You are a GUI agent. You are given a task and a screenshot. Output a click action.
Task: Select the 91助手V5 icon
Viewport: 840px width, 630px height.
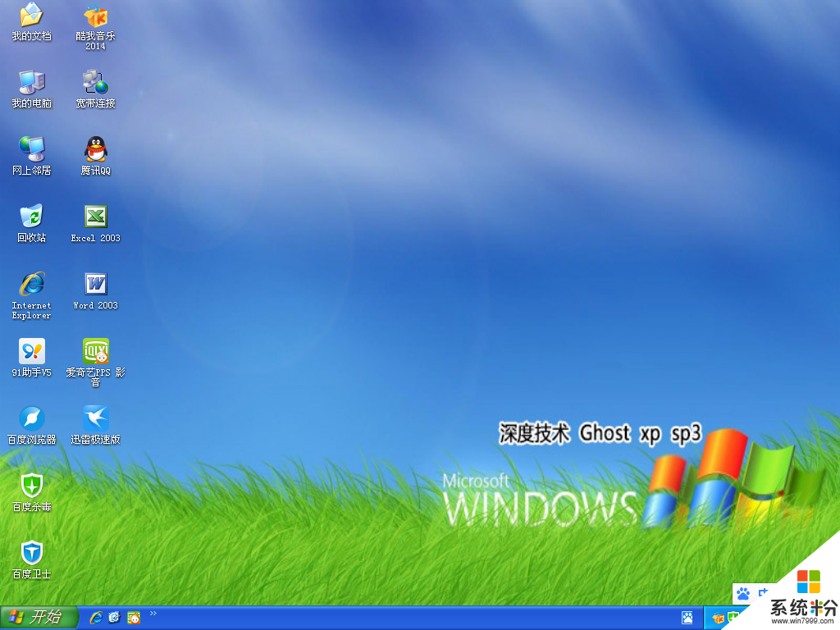click(31, 352)
